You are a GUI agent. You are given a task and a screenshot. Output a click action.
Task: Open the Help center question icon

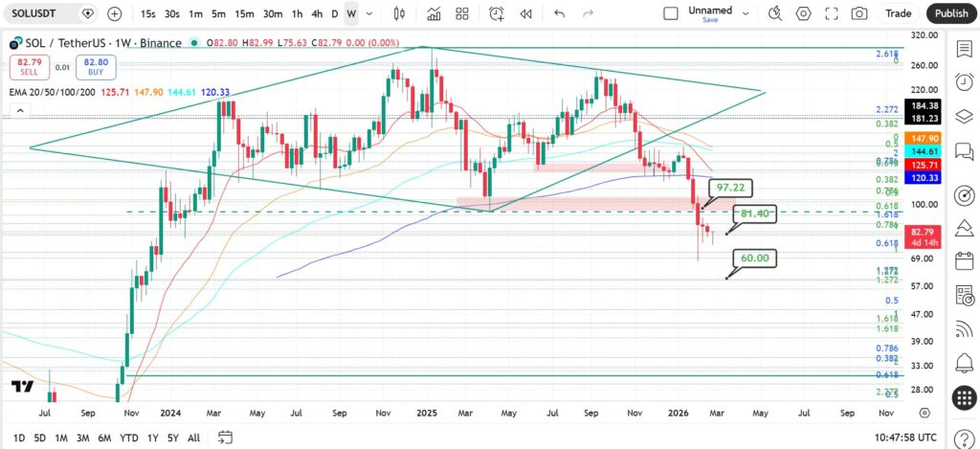point(964,438)
